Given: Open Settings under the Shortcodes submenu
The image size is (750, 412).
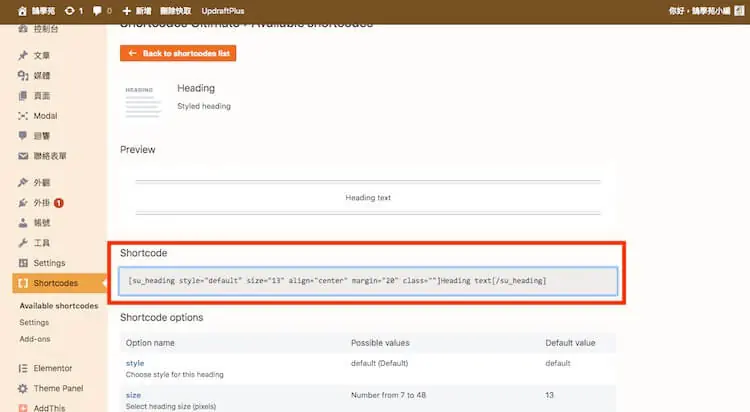Looking at the screenshot, I should [34, 323].
